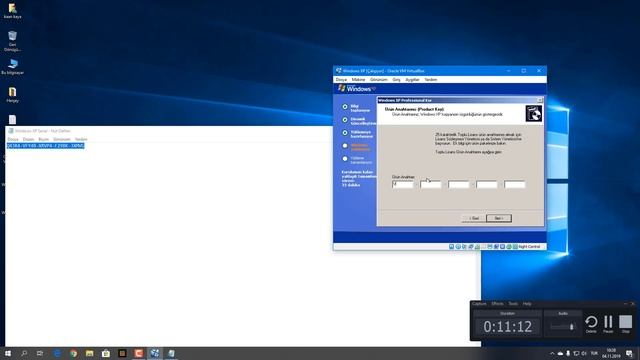Open Capture menu in screen recorder

coord(479,304)
